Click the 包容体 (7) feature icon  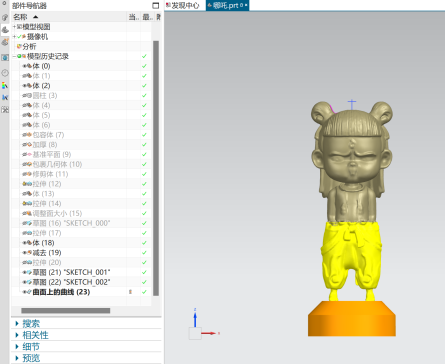pyautogui.click(x=29, y=135)
